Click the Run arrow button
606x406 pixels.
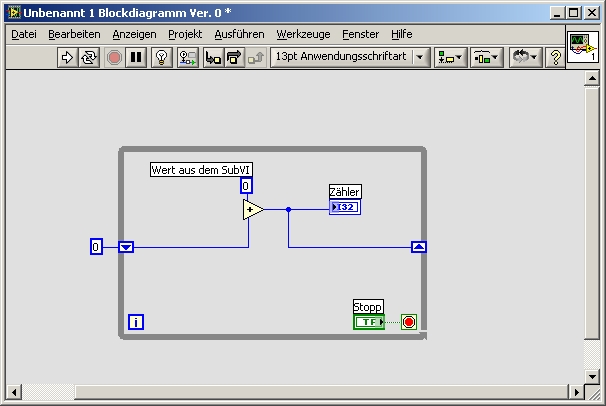pyautogui.click(x=67, y=58)
